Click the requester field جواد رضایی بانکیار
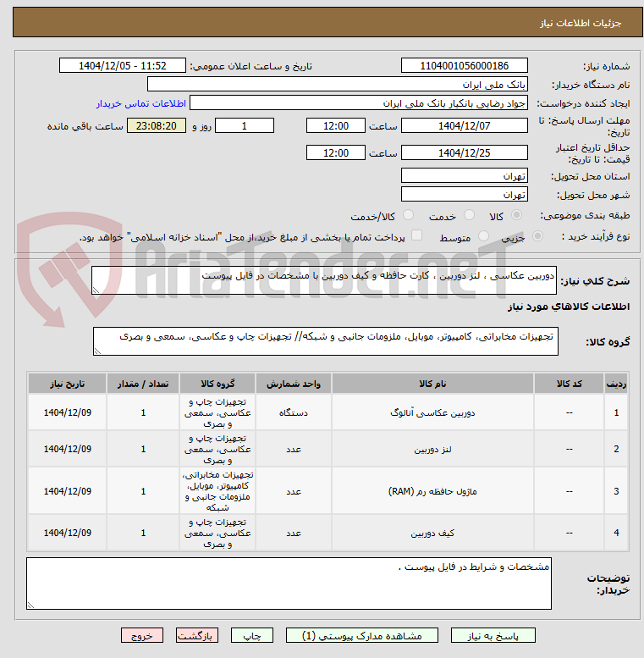This screenshot has height=658, width=644. [359, 102]
